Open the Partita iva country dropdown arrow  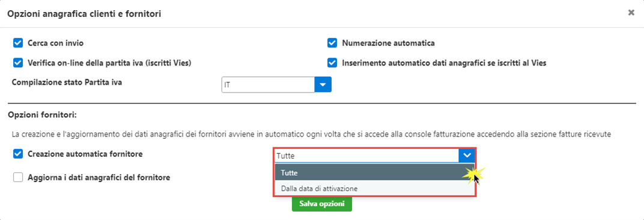coord(323,85)
